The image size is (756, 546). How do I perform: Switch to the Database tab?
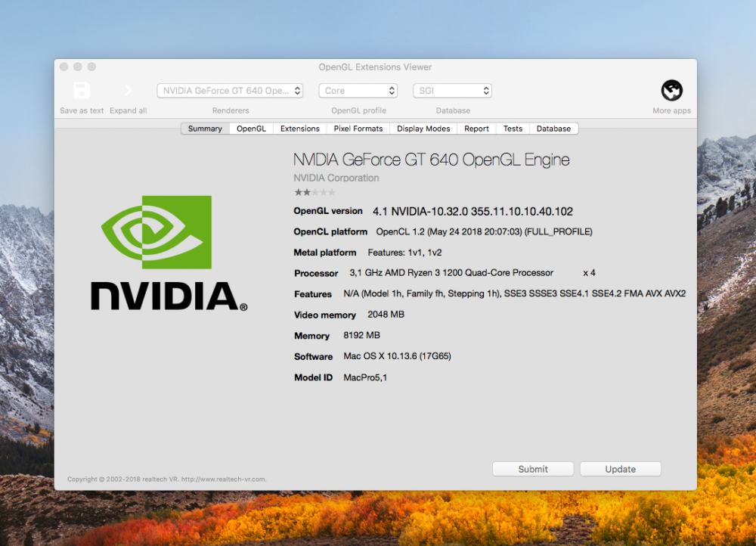pos(553,129)
